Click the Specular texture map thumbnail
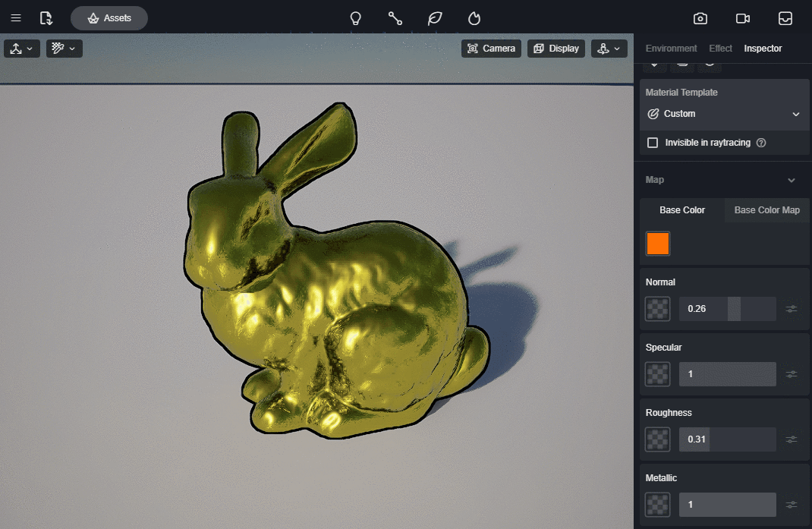 (658, 374)
